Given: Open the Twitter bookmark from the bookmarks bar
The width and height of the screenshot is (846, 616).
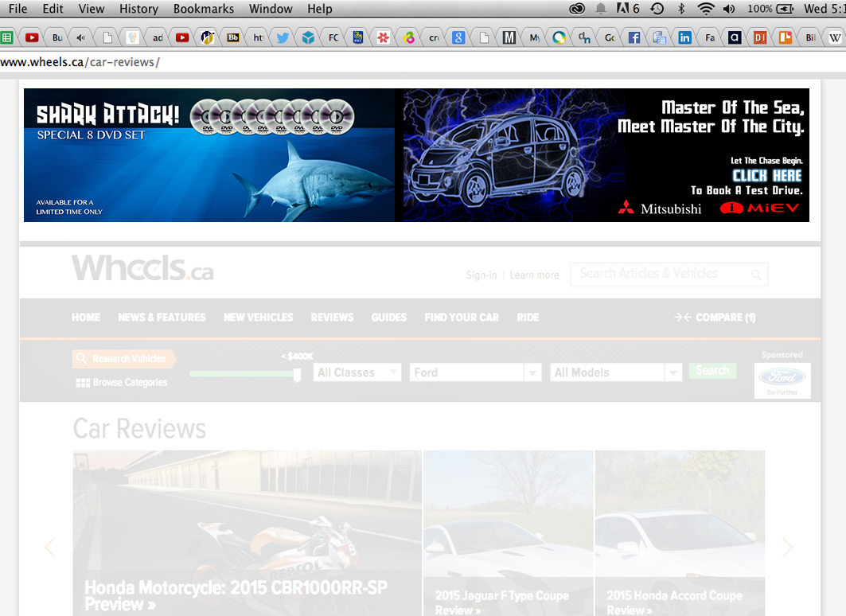Looking at the screenshot, I should click(283, 37).
